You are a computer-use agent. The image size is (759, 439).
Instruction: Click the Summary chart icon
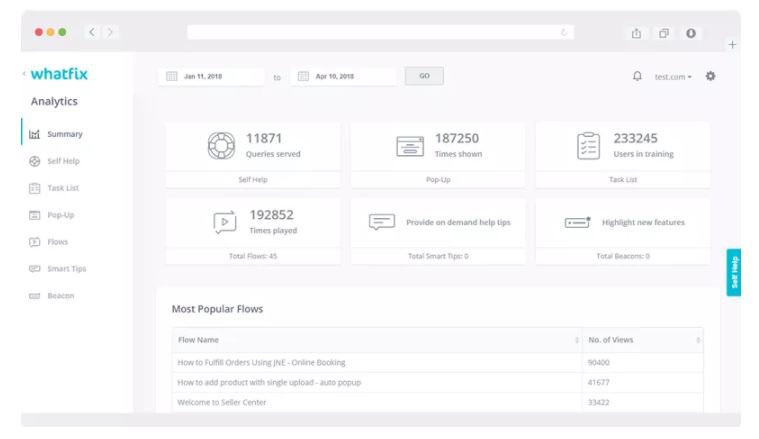pyautogui.click(x=34, y=134)
